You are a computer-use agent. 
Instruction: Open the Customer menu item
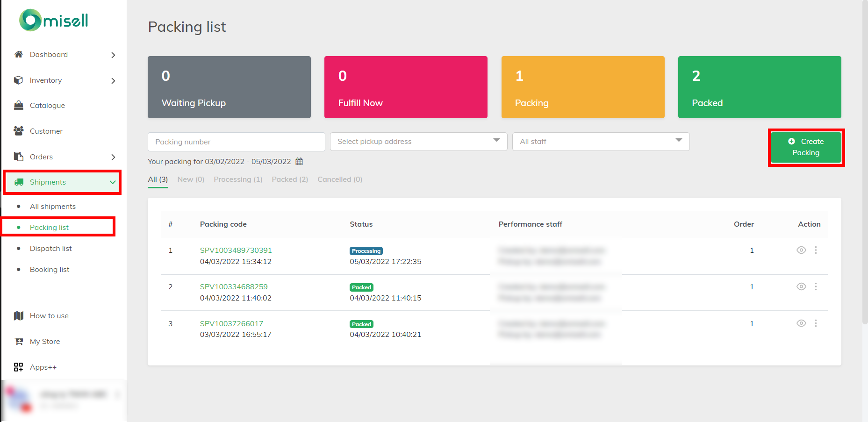[x=46, y=131]
